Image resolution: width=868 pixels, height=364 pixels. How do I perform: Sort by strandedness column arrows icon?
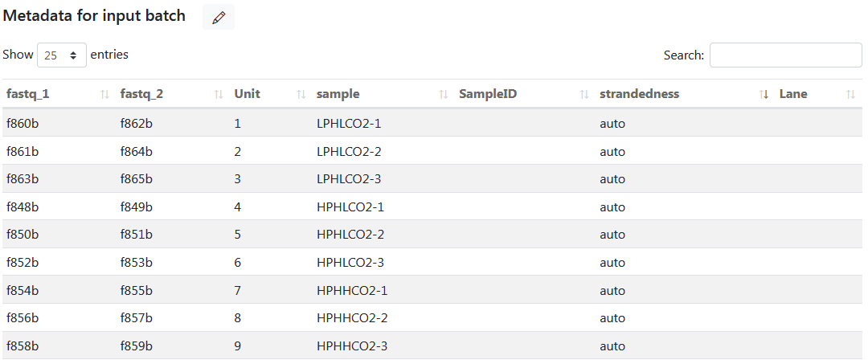coord(764,95)
